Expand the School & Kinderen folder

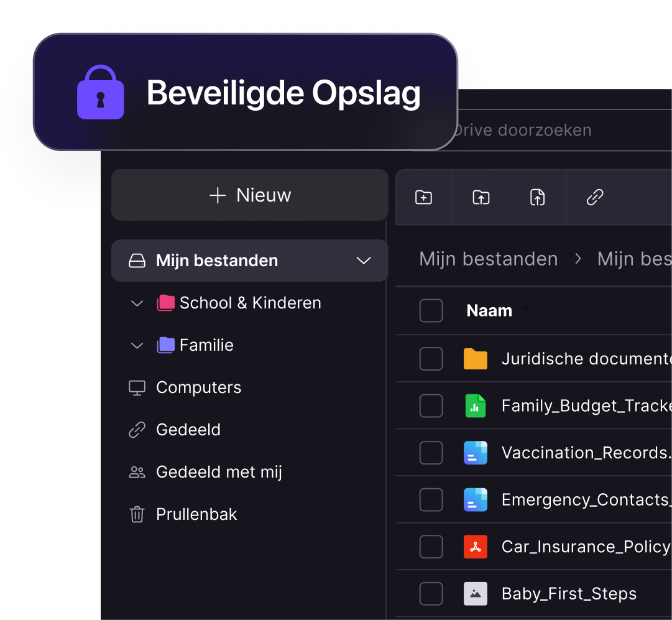coord(137,303)
